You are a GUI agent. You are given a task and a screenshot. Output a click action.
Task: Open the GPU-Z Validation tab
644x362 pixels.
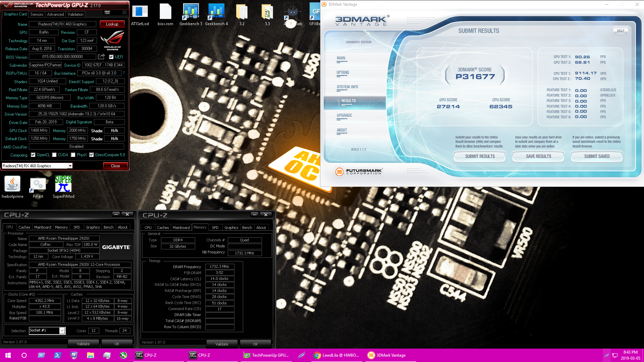[75, 14]
